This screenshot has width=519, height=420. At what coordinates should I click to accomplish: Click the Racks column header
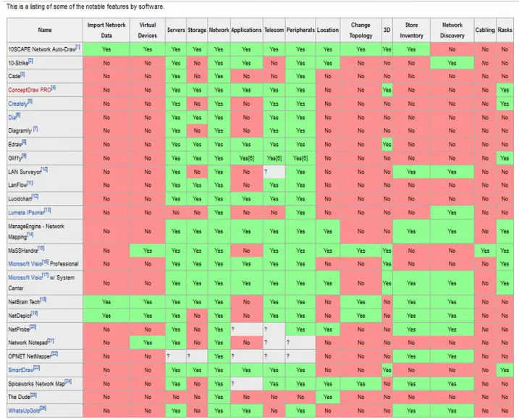click(505, 30)
